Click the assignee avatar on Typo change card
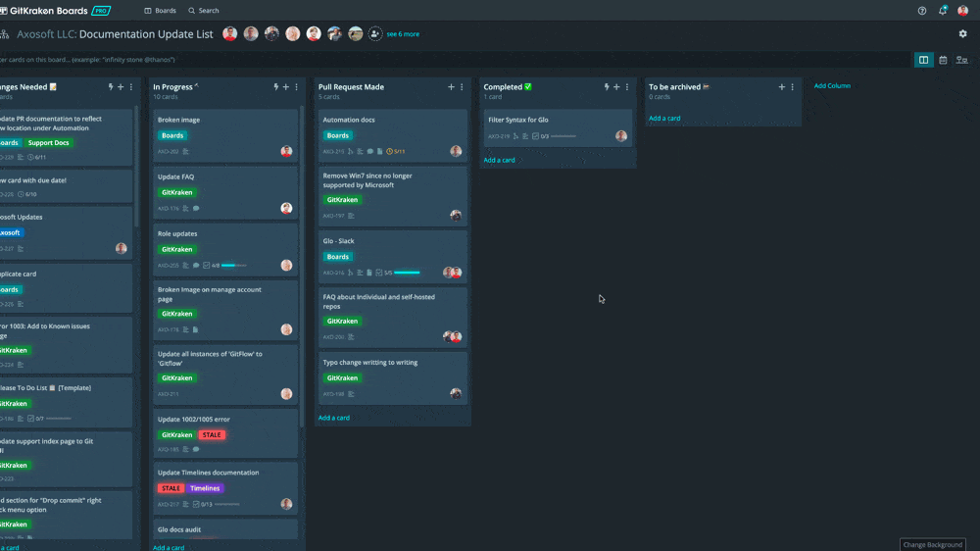This screenshot has height=551, width=980. (x=456, y=393)
